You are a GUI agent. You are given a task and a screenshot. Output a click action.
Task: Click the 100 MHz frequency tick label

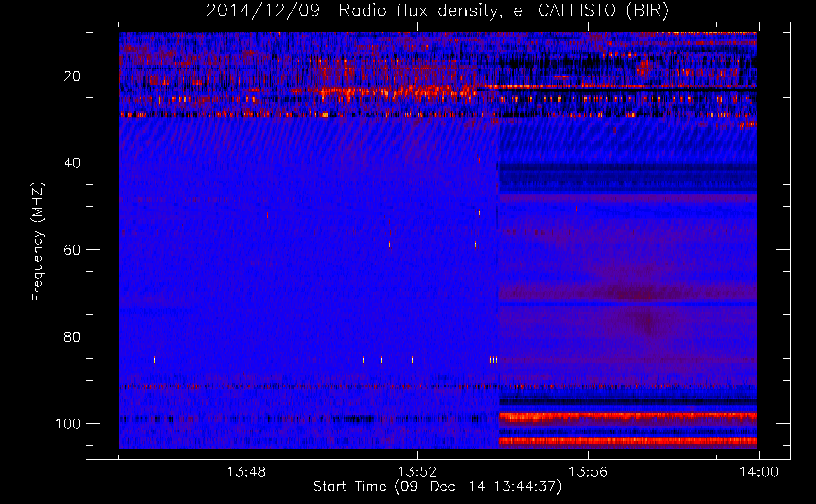pos(68,424)
